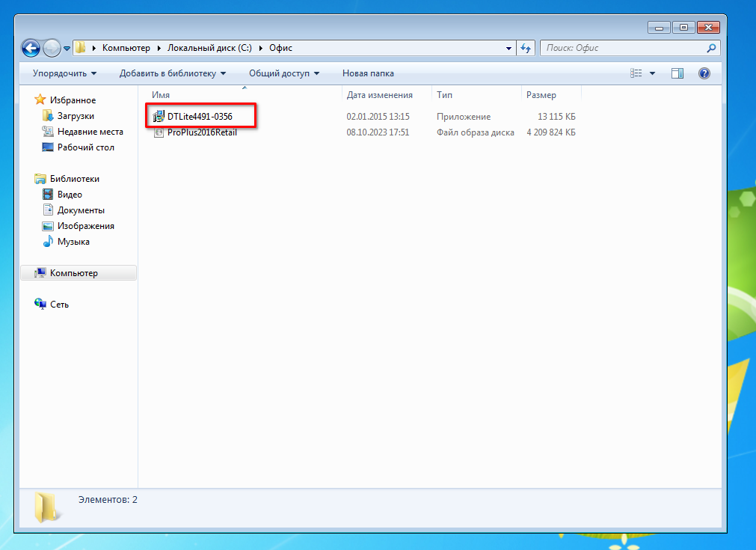Open the Общий доступ menu

point(283,73)
